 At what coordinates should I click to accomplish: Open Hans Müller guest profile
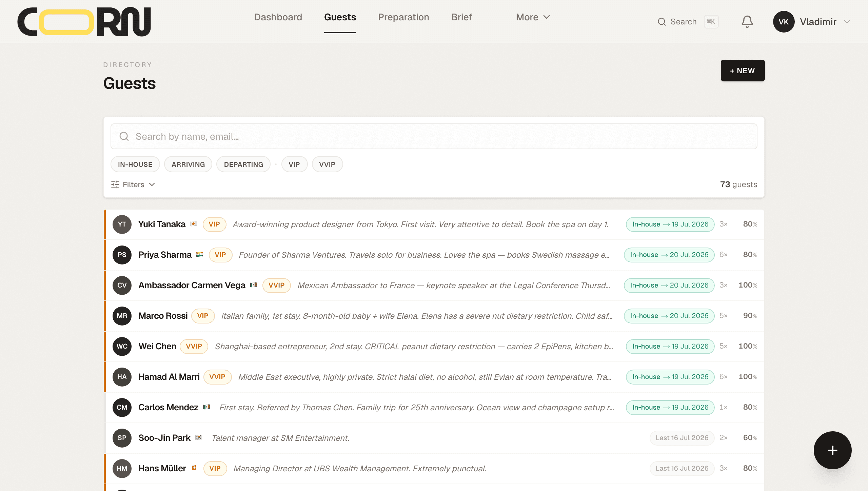162,469
